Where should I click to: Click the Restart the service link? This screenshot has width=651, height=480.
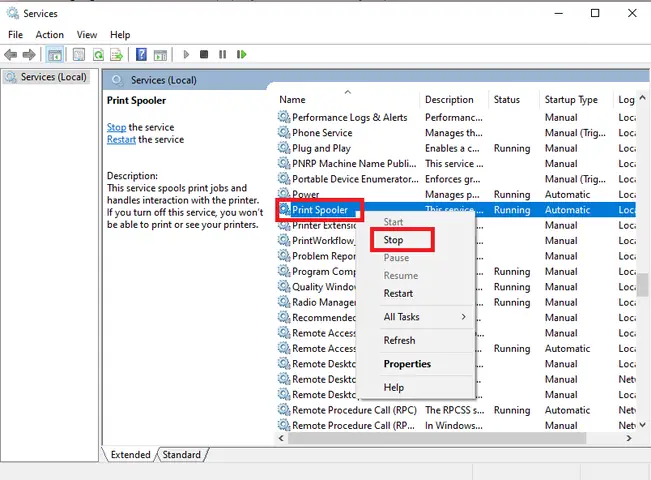[x=121, y=140]
